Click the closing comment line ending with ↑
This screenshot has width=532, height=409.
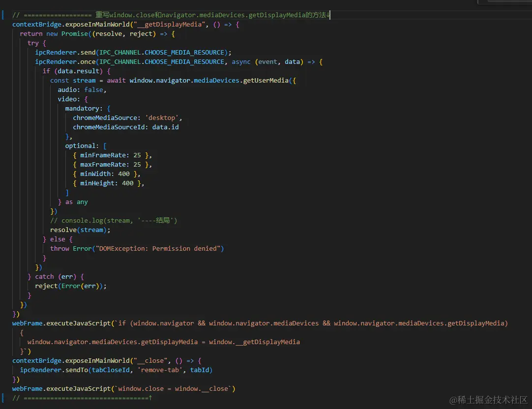(82, 398)
